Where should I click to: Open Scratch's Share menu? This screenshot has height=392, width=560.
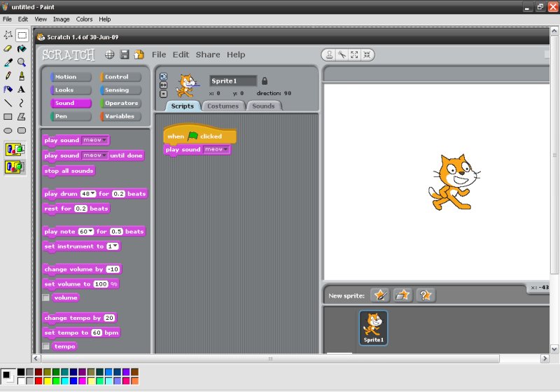208,55
